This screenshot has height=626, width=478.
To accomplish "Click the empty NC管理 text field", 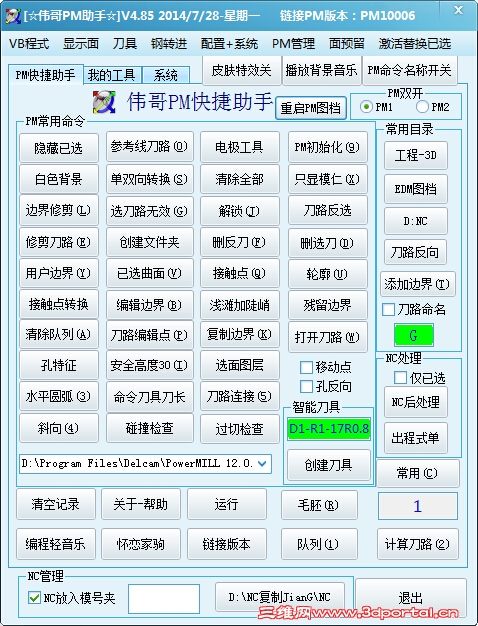I will [164, 598].
